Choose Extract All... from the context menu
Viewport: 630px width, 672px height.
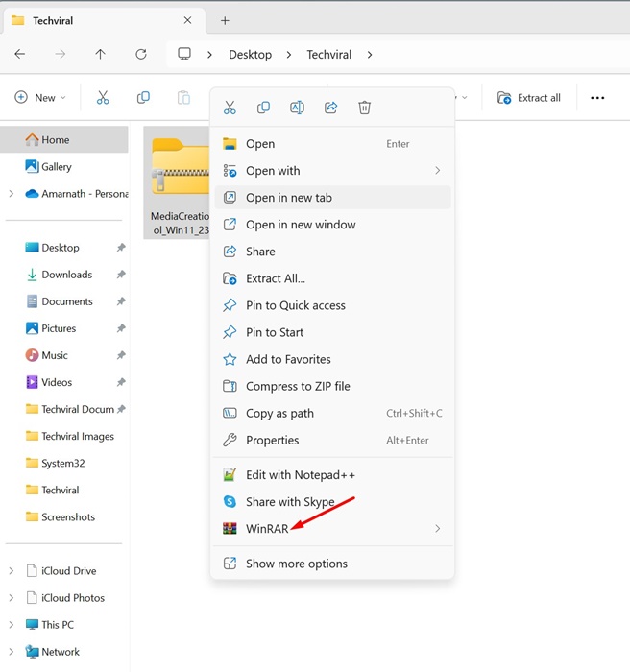pyautogui.click(x=332, y=278)
